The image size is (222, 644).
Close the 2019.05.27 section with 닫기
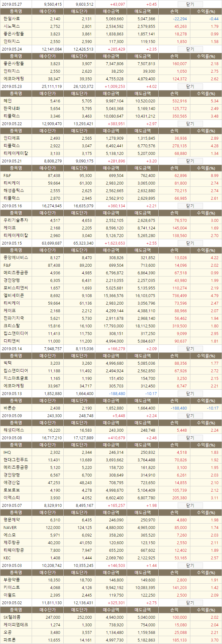pyautogui.click(x=190, y=4)
